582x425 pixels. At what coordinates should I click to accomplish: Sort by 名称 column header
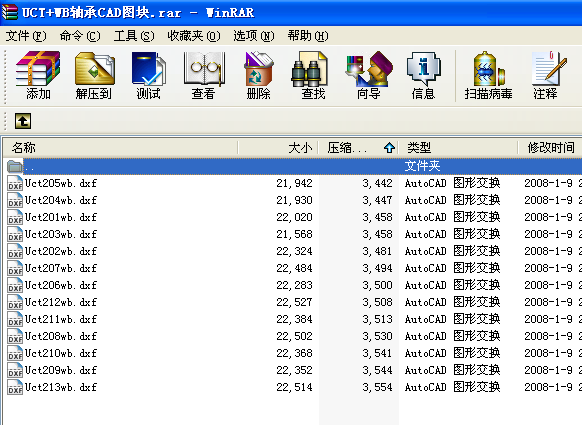[x=120, y=148]
